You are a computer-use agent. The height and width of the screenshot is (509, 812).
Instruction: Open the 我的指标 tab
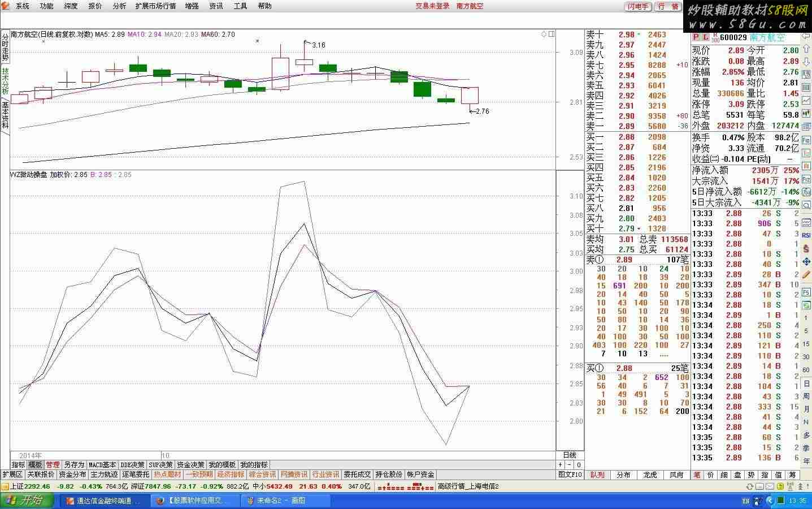(x=254, y=465)
